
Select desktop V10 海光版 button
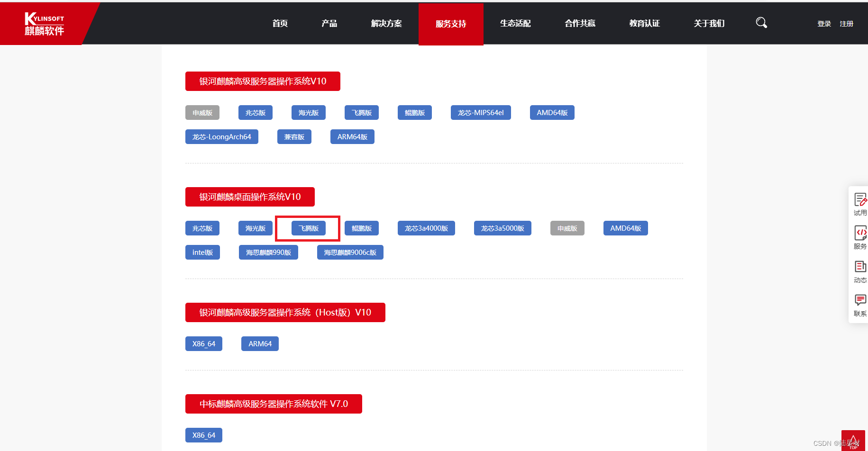[x=256, y=228]
